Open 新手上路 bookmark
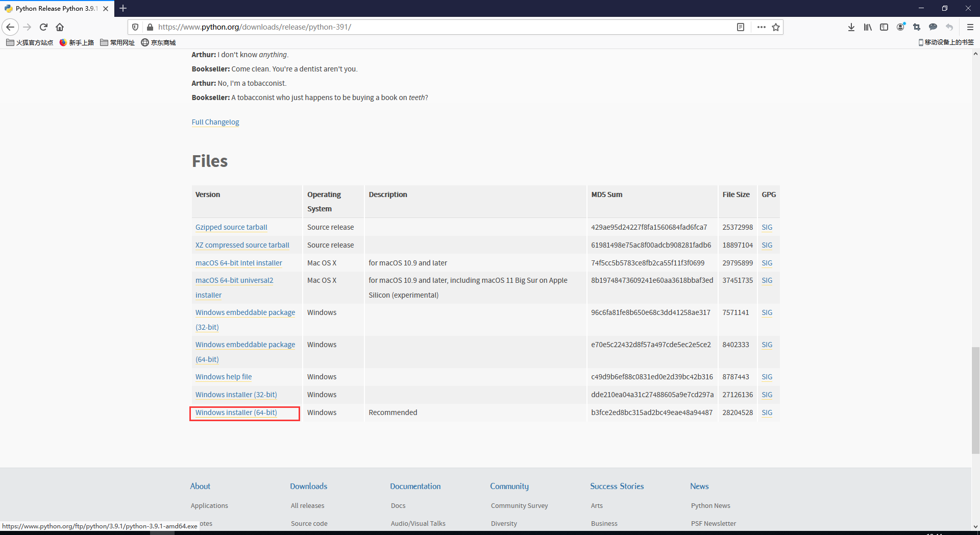 pyautogui.click(x=77, y=42)
